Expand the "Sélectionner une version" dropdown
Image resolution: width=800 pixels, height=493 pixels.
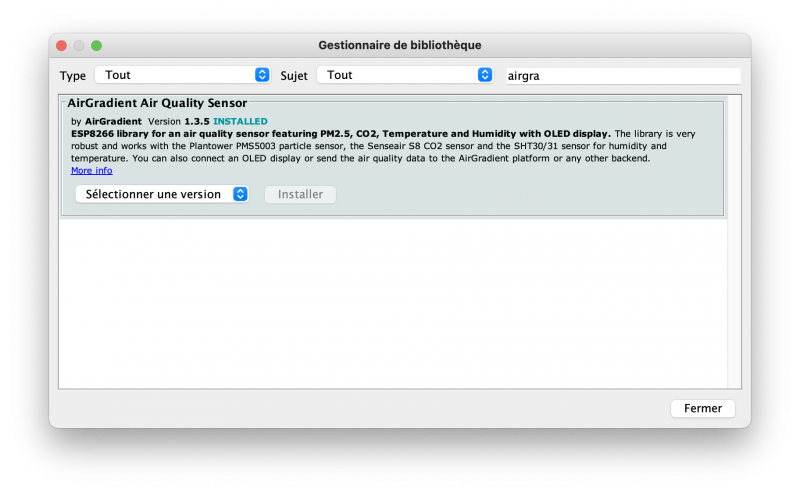point(162,194)
